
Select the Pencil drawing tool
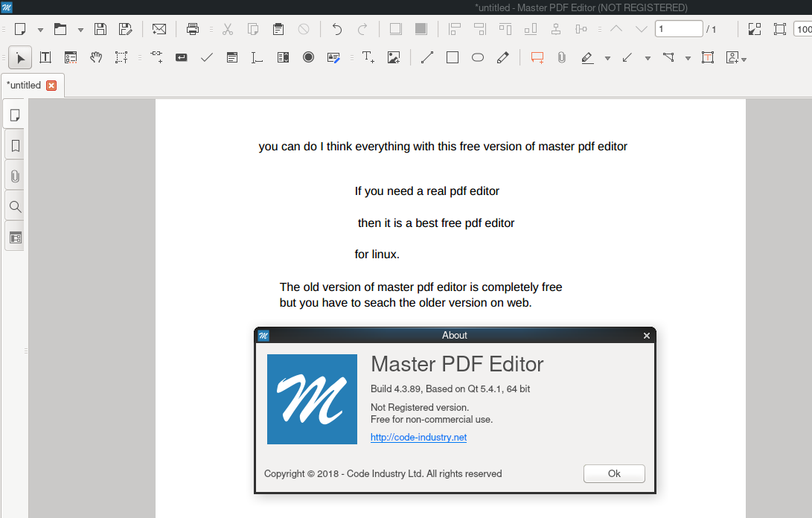point(503,57)
